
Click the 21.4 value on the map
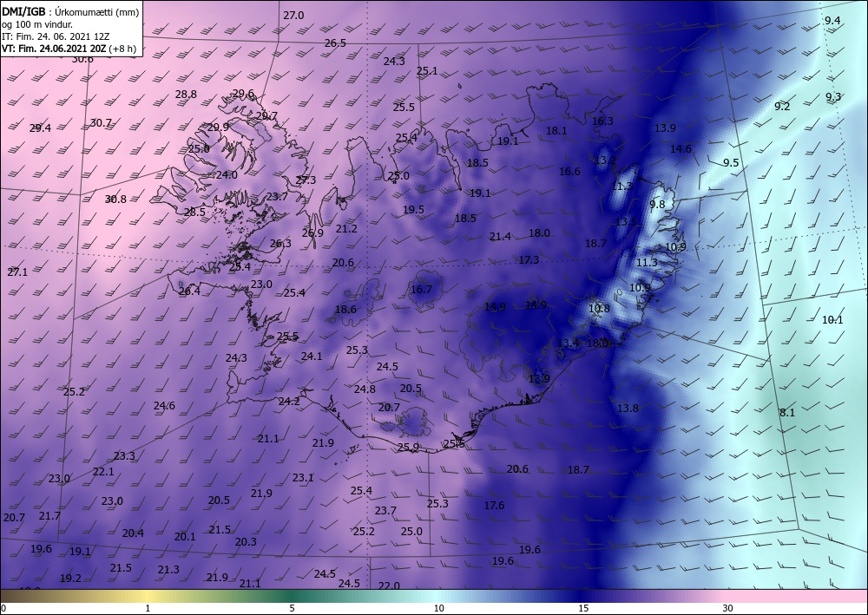point(500,237)
